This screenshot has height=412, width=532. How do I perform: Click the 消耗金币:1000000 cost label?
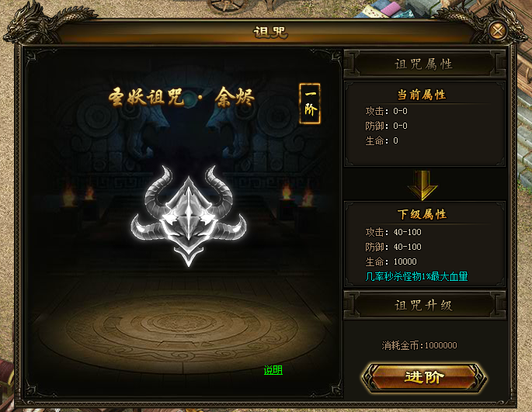pyautogui.click(x=419, y=345)
